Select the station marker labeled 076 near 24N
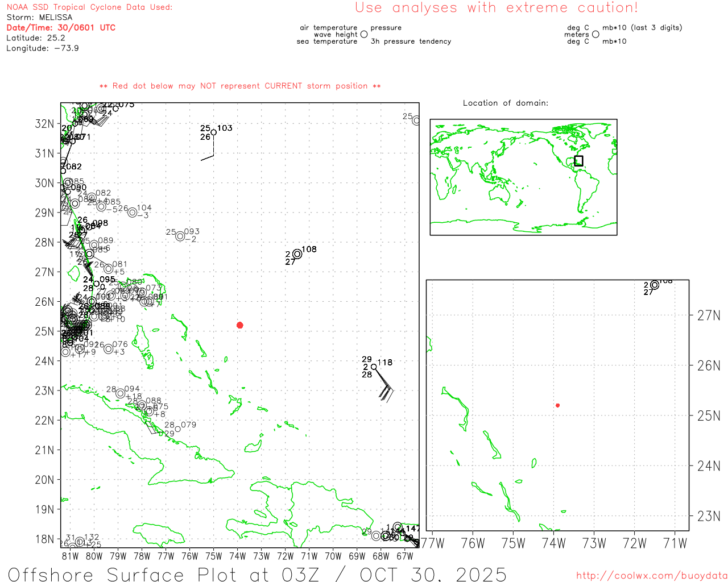Viewport: 728px width, 582px height. click(108, 349)
